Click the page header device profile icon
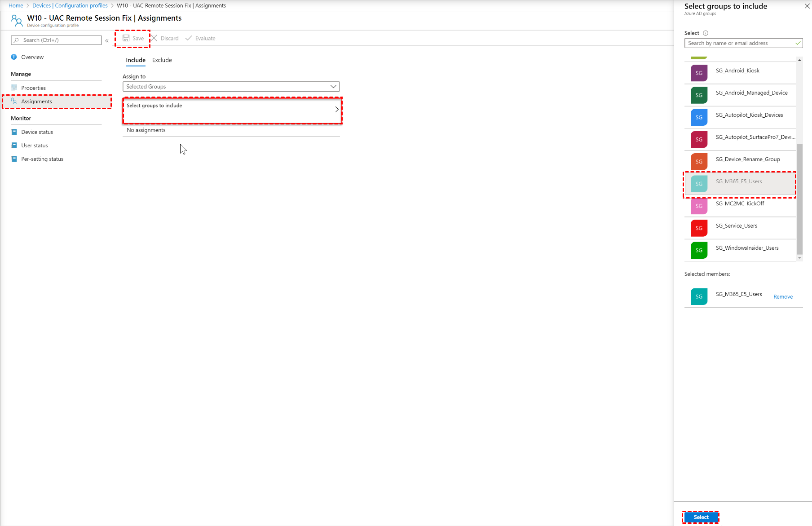This screenshot has width=812, height=526. tap(17, 21)
